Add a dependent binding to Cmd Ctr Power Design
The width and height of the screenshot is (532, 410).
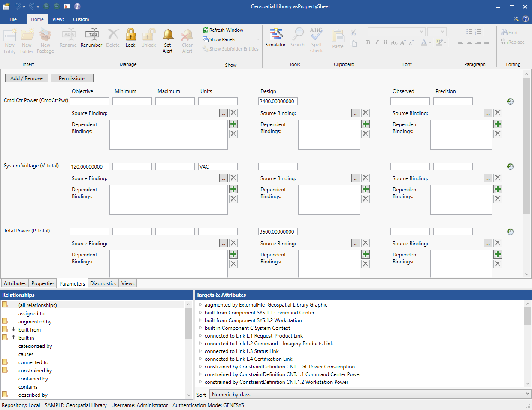[x=366, y=124]
